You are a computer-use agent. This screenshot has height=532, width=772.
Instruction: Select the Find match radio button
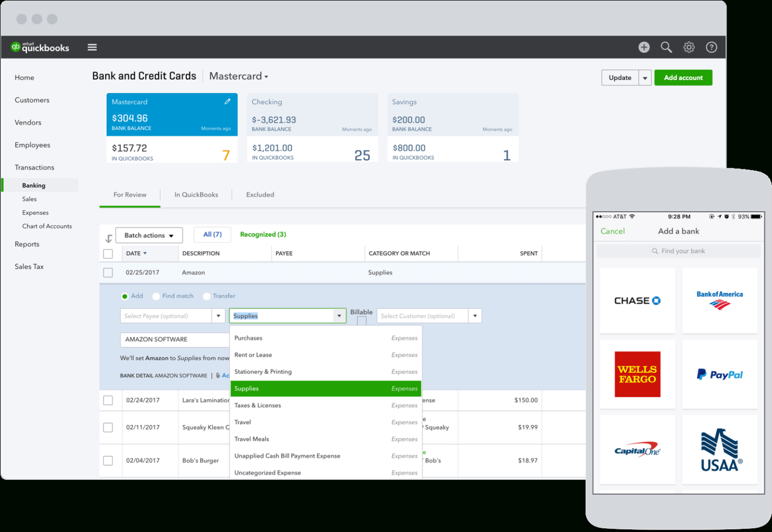(156, 296)
